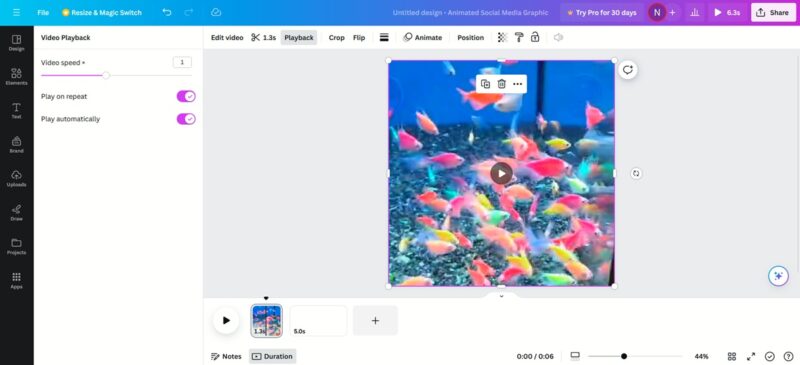
Task: Open the Text sidebar panel
Action: pos(16,111)
